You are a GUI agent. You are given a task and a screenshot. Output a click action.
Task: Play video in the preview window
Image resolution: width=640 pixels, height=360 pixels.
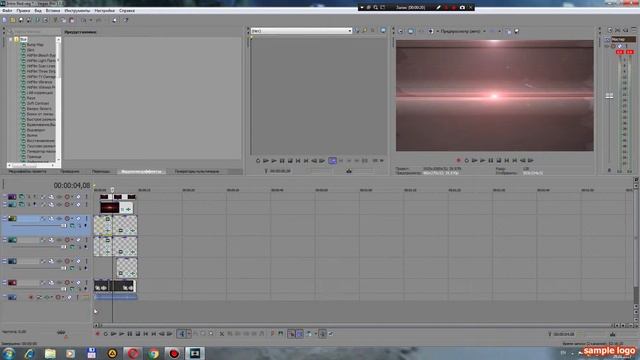point(482,160)
